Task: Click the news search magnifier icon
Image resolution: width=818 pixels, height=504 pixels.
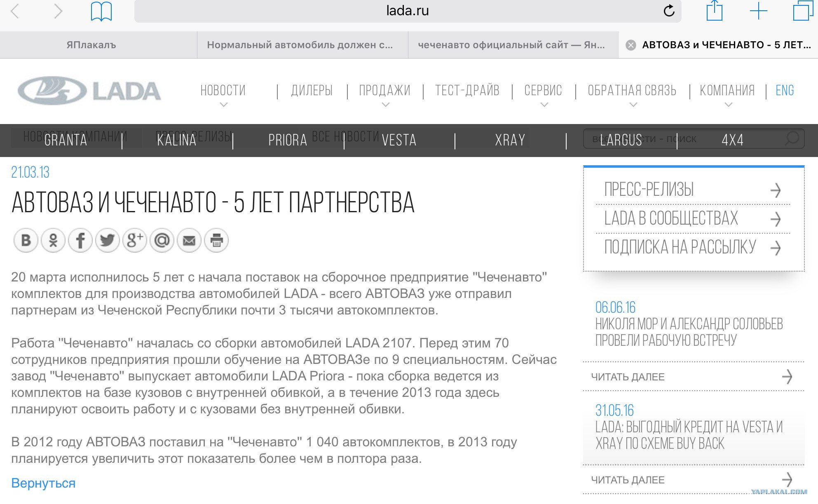Action: click(x=792, y=138)
